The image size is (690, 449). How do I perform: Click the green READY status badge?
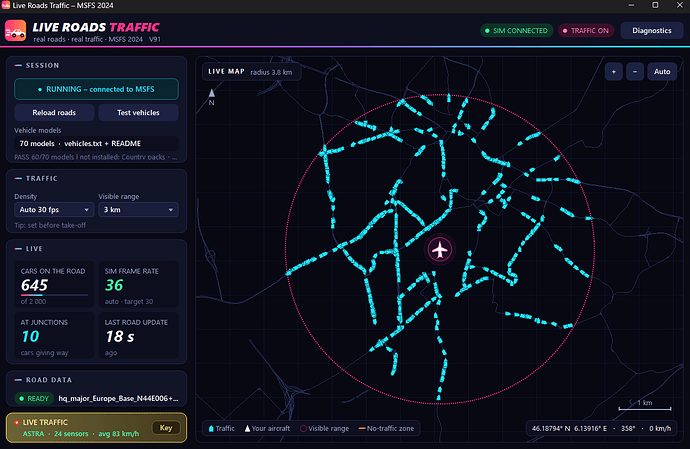(34, 398)
